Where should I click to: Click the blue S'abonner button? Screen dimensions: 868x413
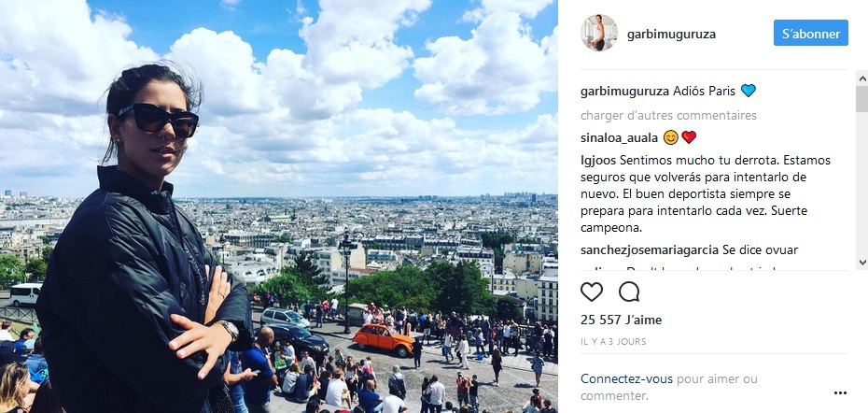tap(810, 34)
